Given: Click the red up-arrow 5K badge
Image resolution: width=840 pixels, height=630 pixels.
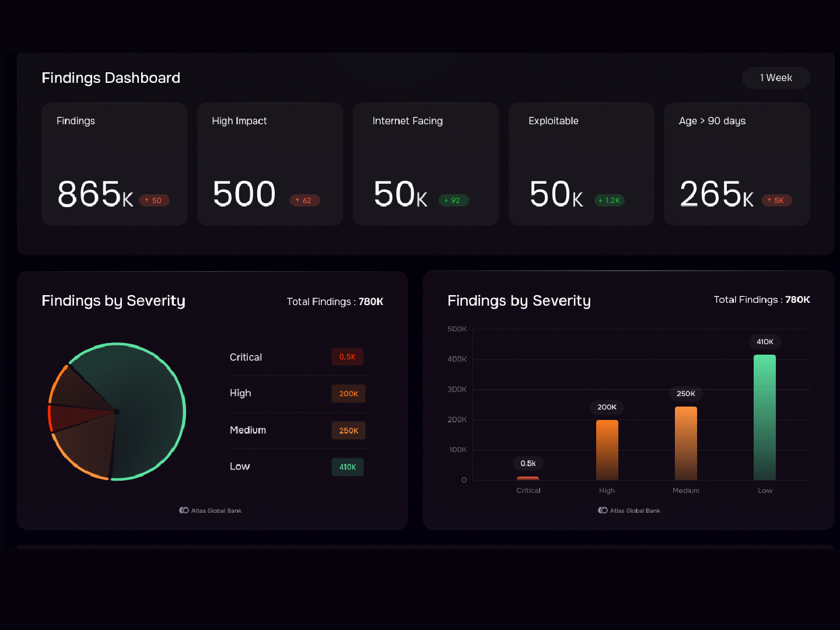Looking at the screenshot, I should coord(776,201).
